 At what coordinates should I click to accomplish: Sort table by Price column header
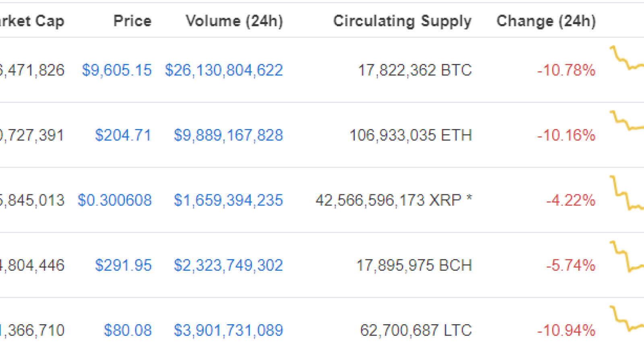tap(132, 21)
